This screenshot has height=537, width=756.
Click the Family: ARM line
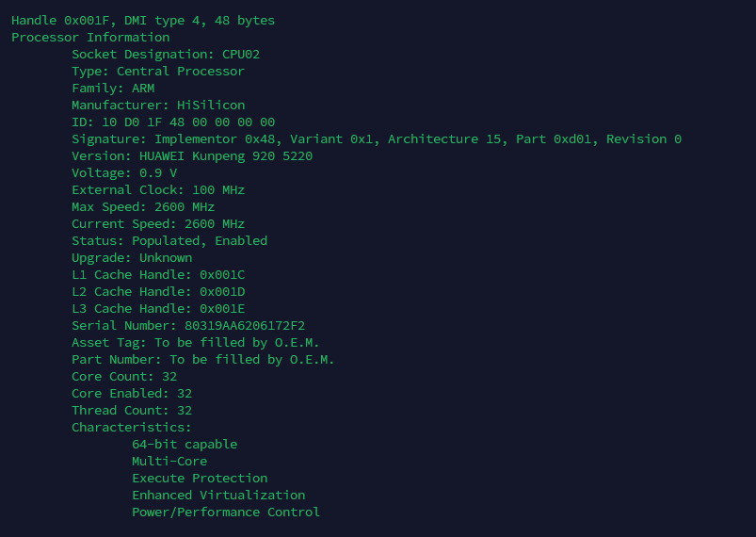click(113, 88)
